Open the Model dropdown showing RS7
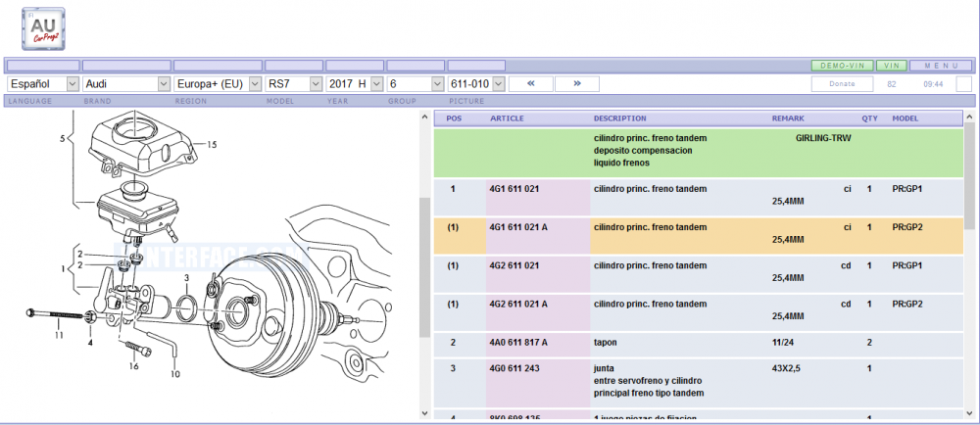 294,83
